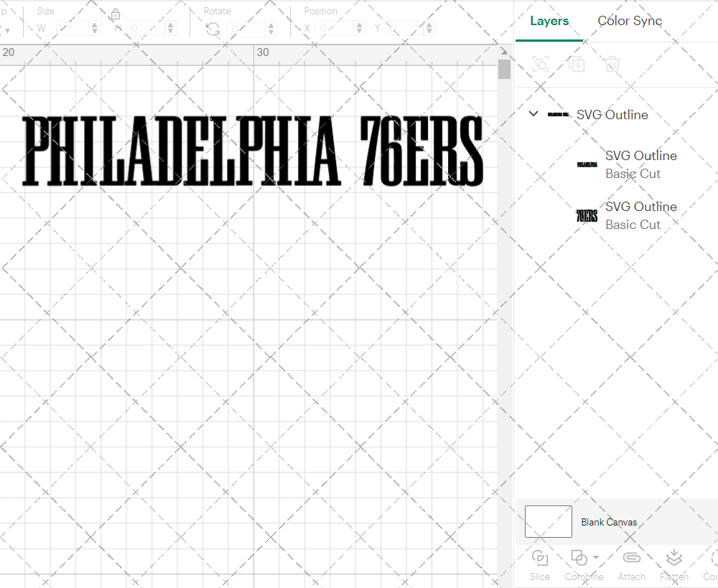
Task: Click the Delete layer trash icon
Action: click(x=612, y=64)
